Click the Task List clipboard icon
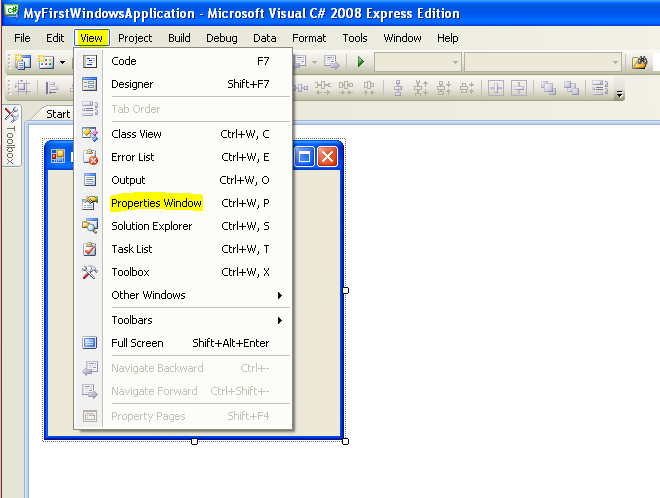This screenshot has width=660, height=498. [x=90, y=249]
